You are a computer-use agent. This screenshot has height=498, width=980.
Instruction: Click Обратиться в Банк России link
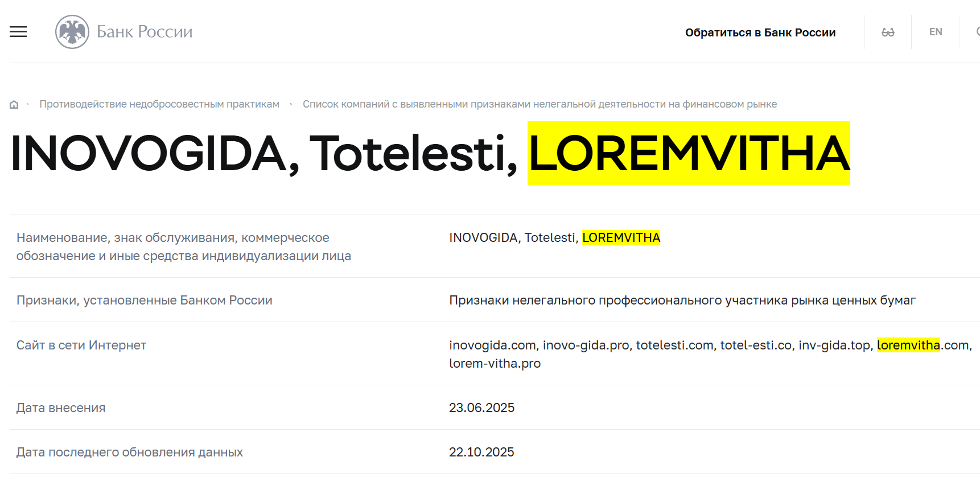point(761,32)
